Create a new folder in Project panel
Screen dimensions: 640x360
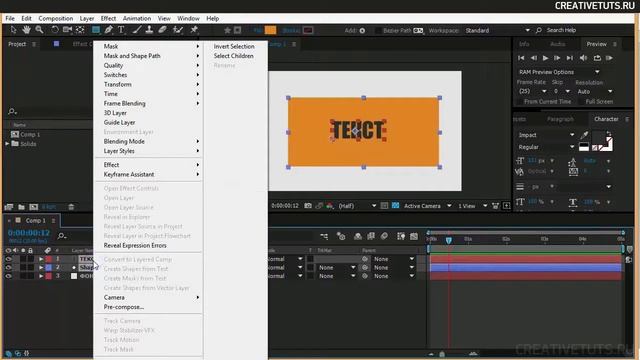21,207
